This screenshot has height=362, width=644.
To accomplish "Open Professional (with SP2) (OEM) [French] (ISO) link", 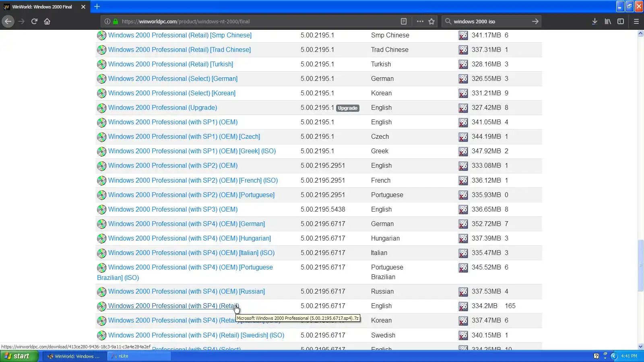I will 193,180.
